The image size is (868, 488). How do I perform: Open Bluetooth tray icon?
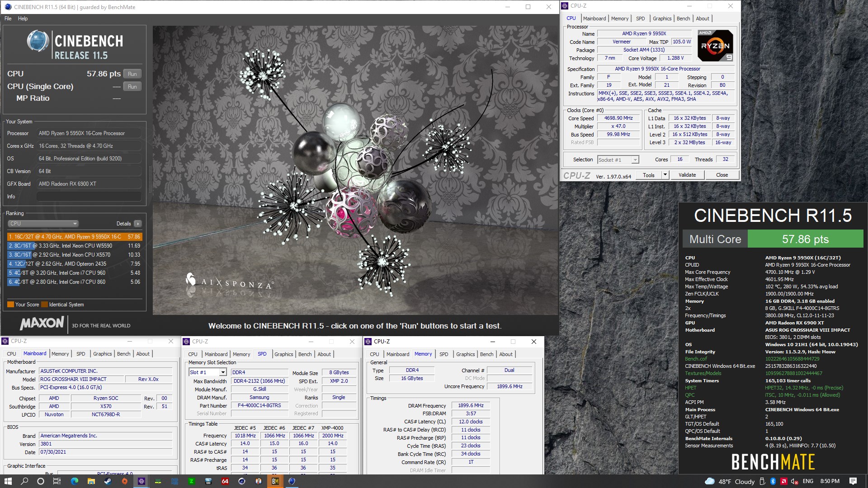pyautogui.click(x=773, y=481)
